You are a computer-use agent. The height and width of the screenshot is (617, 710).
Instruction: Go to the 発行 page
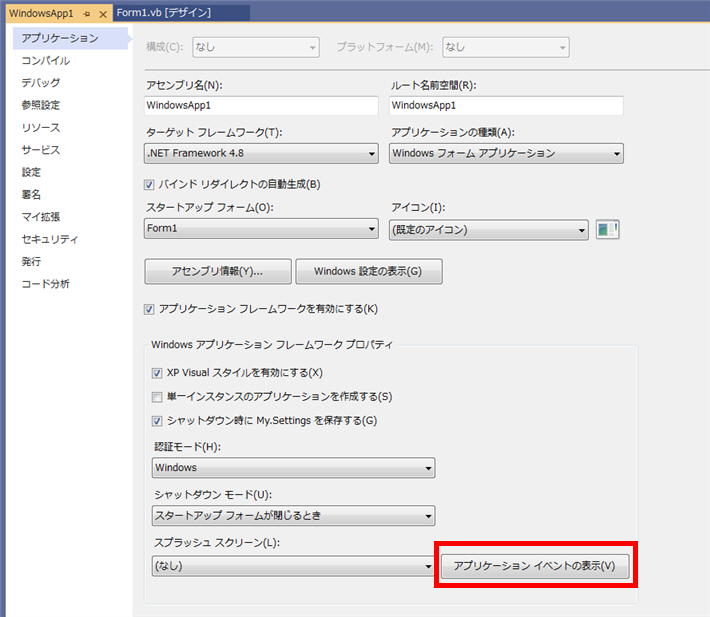pos(31,262)
